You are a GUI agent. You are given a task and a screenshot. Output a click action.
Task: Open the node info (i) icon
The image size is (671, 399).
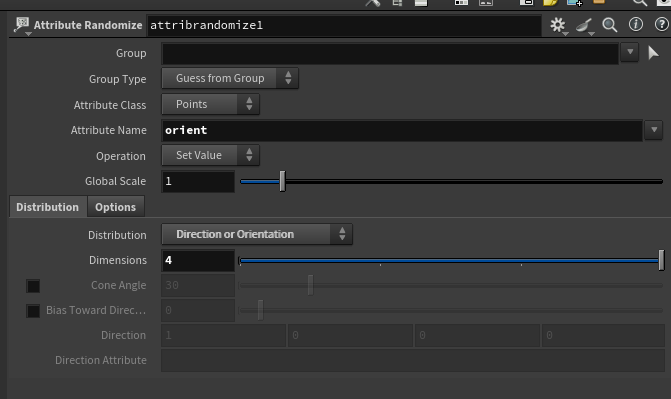coord(635,25)
